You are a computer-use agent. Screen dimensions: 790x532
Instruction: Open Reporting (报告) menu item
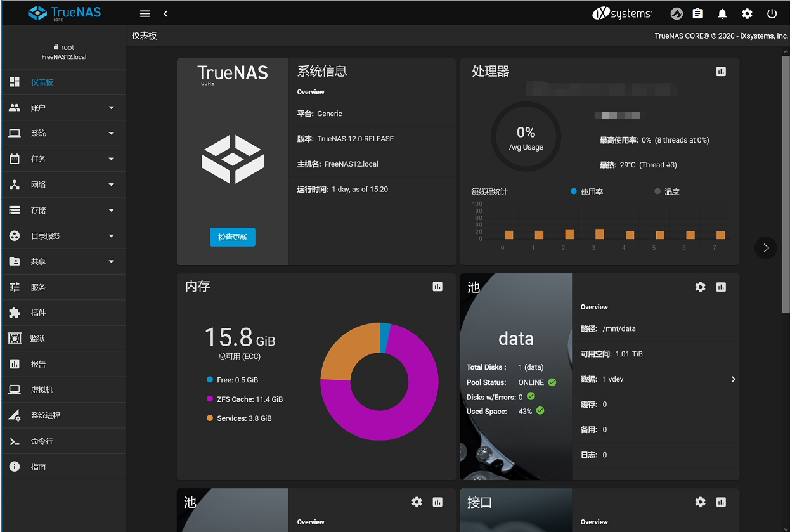(63, 364)
